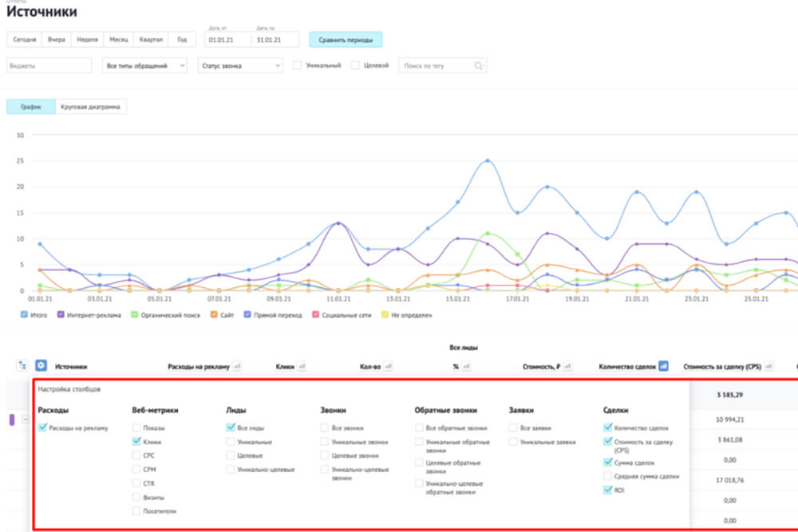This screenshot has height=532, width=798.
Task: Click the end date field 31.01.21
Action: tap(275, 40)
